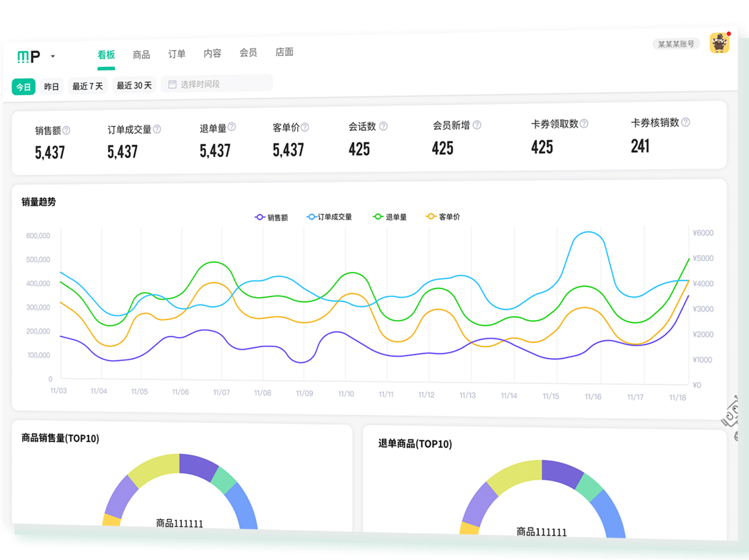Select the 内容 tab
749x560 pixels.
212,53
